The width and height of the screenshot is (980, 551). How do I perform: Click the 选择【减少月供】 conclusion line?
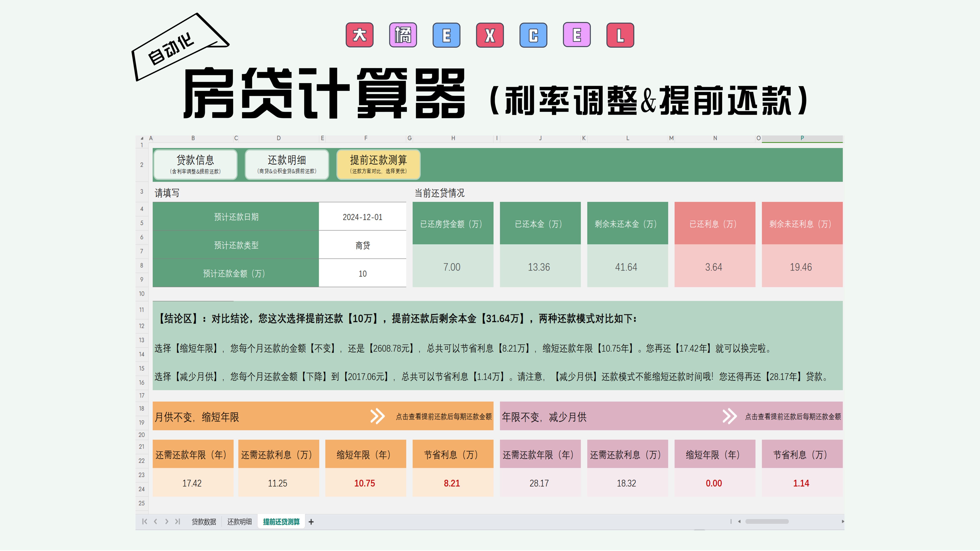(x=491, y=377)
